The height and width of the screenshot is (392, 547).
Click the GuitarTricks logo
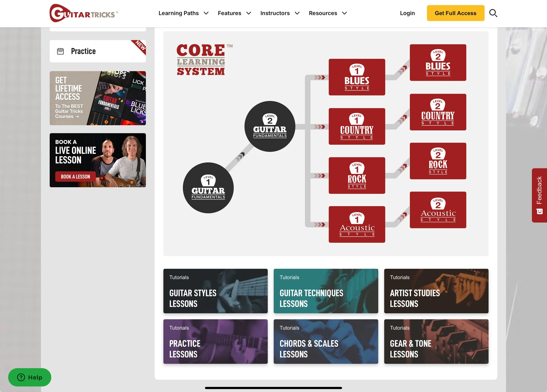[83, 13]
